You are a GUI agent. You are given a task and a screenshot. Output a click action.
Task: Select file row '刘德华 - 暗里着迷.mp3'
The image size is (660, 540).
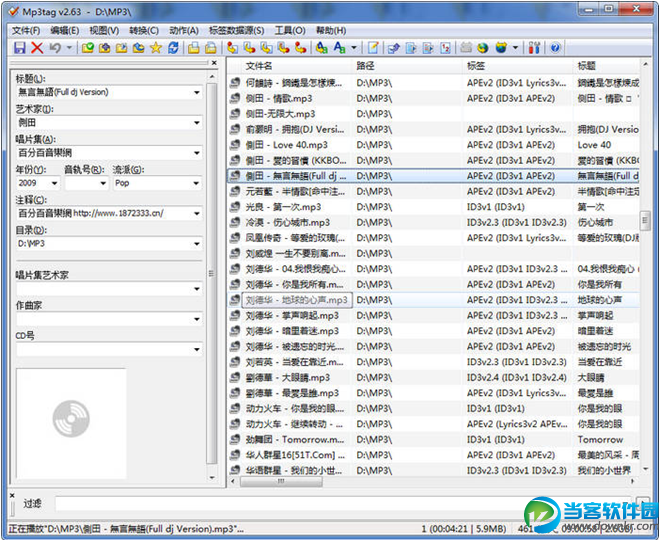[x=434, y=331]
